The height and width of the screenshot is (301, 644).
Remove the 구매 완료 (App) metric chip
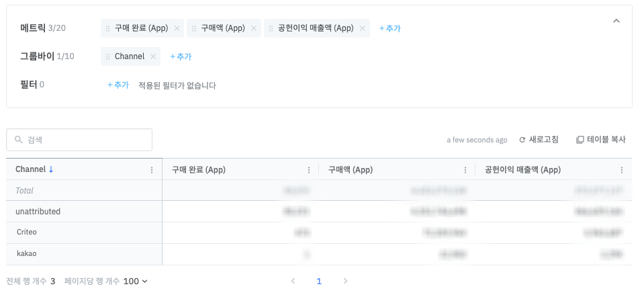177,28
